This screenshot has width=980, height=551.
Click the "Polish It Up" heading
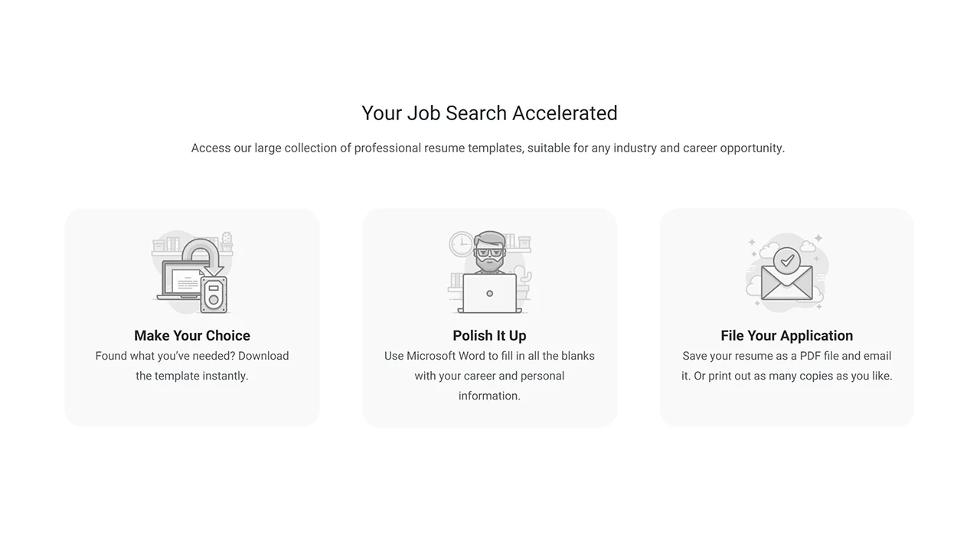(x=489, y=335)
